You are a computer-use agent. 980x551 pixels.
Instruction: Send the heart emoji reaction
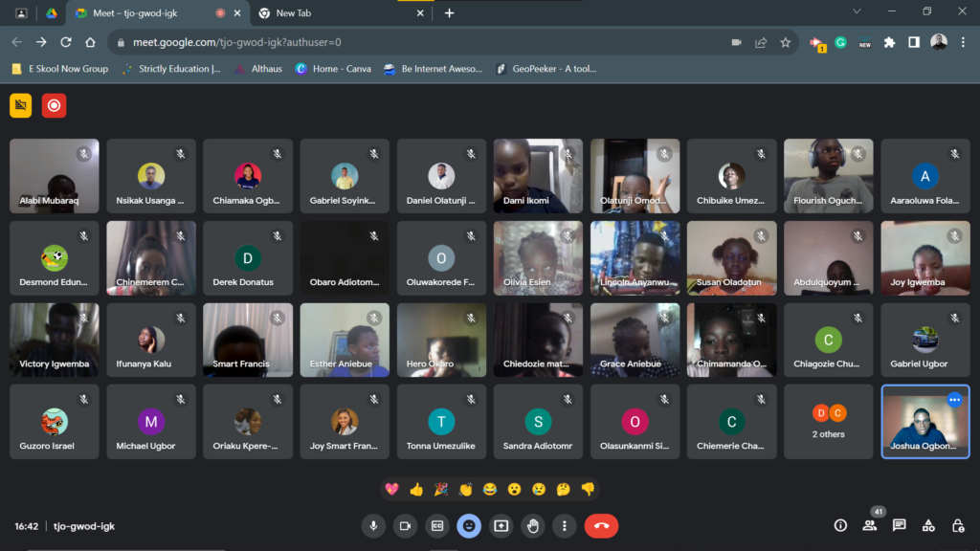[x=391, y=489]
